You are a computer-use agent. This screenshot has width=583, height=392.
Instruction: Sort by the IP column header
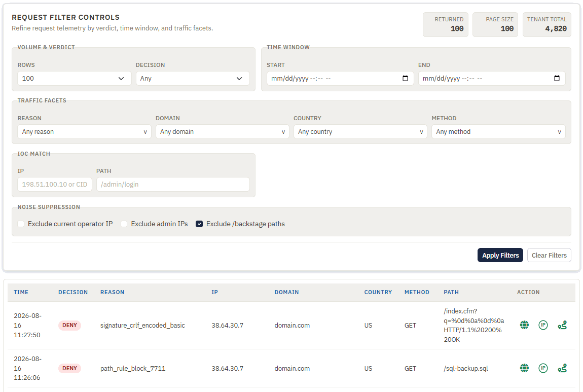pyautogui.click(x=214, y=292)
